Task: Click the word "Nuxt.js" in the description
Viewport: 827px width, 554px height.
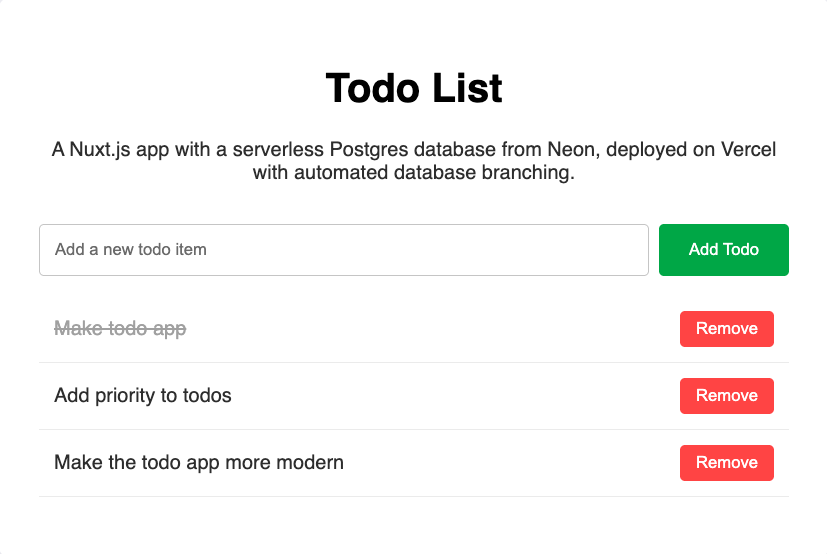Action: (x=104, y=150)
